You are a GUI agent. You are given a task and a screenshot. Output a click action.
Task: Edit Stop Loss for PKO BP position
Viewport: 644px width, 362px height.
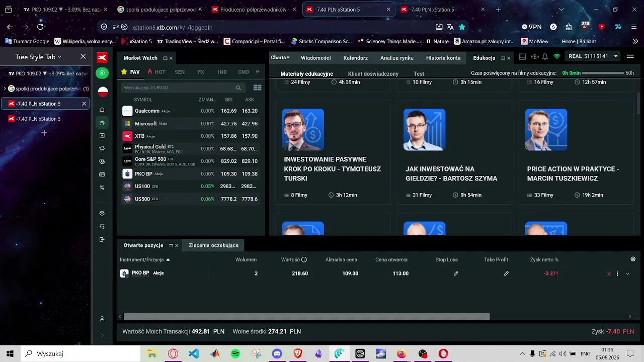pyautogui.click(x=456, y=274)
